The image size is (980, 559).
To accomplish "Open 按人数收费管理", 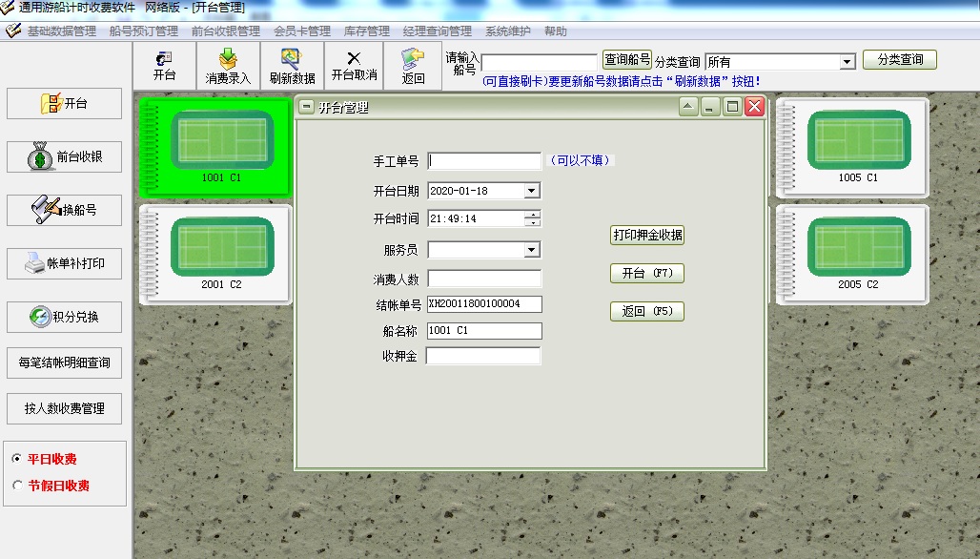I will tap(65, 408).
